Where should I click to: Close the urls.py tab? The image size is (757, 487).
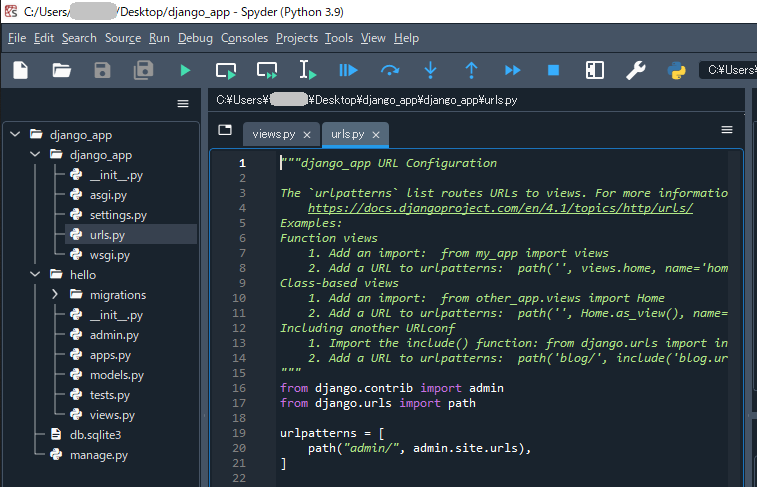pos(376,135)
